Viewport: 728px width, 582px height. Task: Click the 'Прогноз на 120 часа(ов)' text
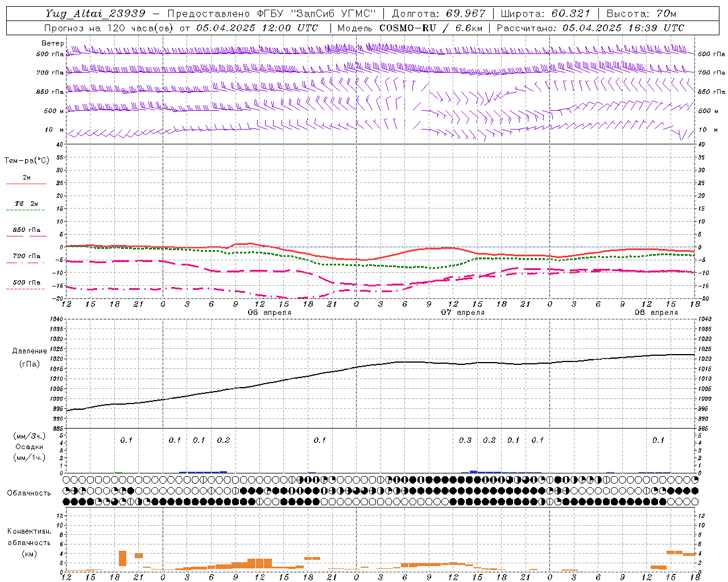click(109, 28)
